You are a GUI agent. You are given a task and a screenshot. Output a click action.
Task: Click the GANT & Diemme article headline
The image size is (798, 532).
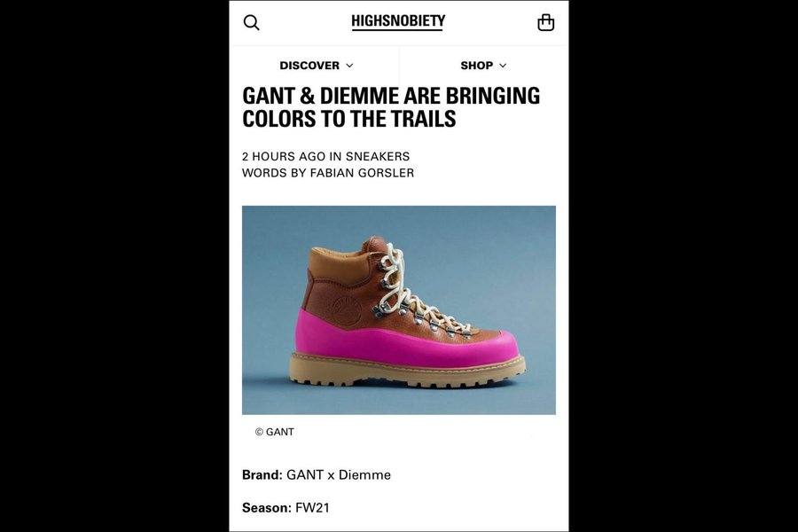(x=391, y=107)
